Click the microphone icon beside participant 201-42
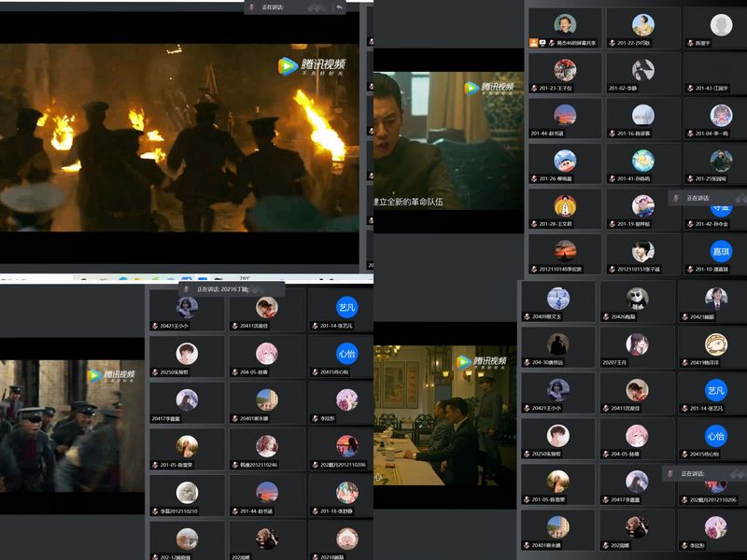This screenshot has height=560, width=747. point(690,224)
